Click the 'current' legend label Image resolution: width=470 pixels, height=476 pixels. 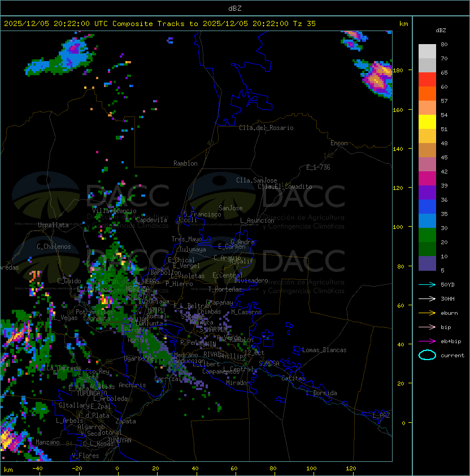[452, 355]
